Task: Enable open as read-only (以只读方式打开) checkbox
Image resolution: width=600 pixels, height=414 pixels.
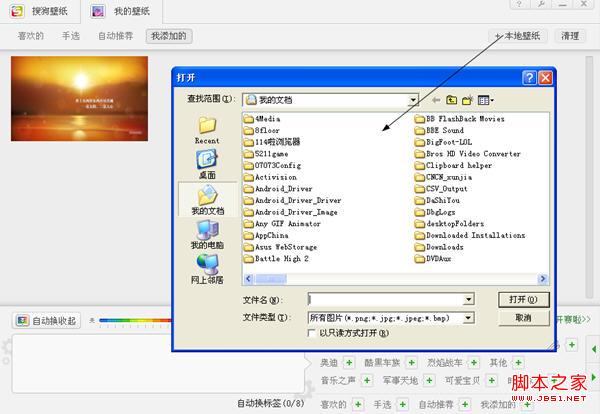Action: [x=311, y=333]
